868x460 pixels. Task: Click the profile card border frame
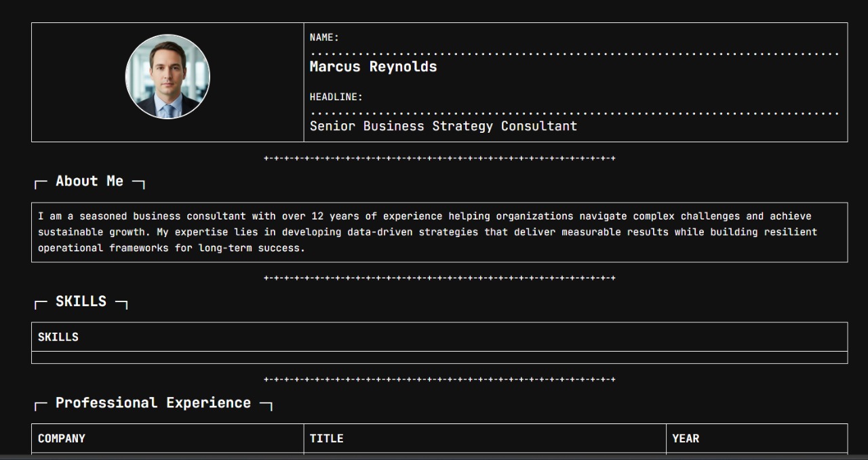click(x=439, y=22)
